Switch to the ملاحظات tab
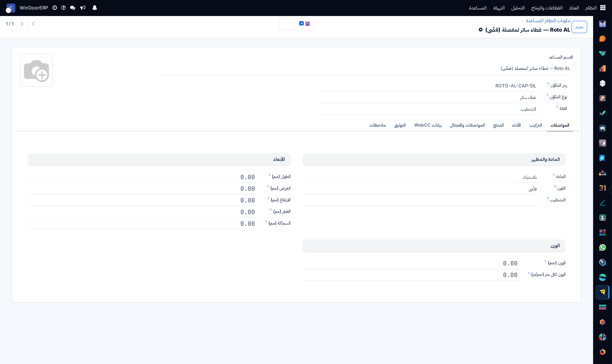The height and width of the screenshot is (364, 612). click(x=378, y=125)
